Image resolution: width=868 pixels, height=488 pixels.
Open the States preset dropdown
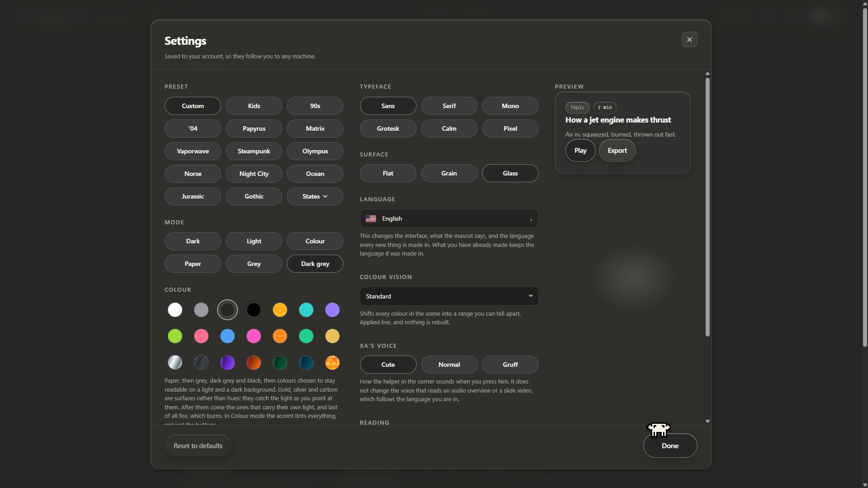coord(315,196)
